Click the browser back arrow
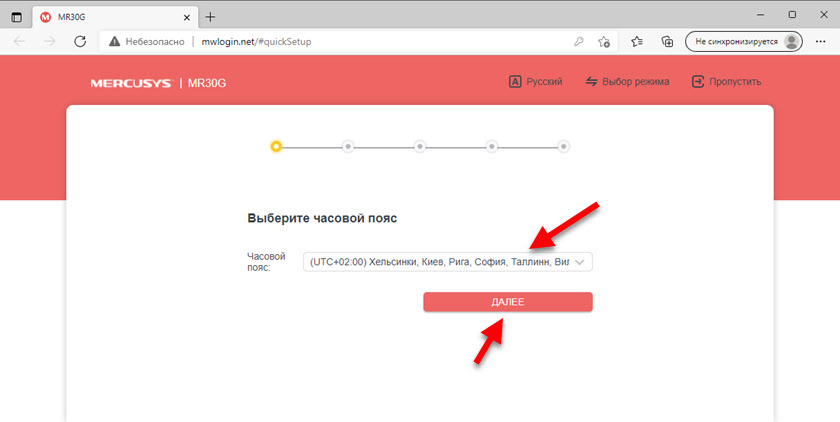 pos(19,42)
